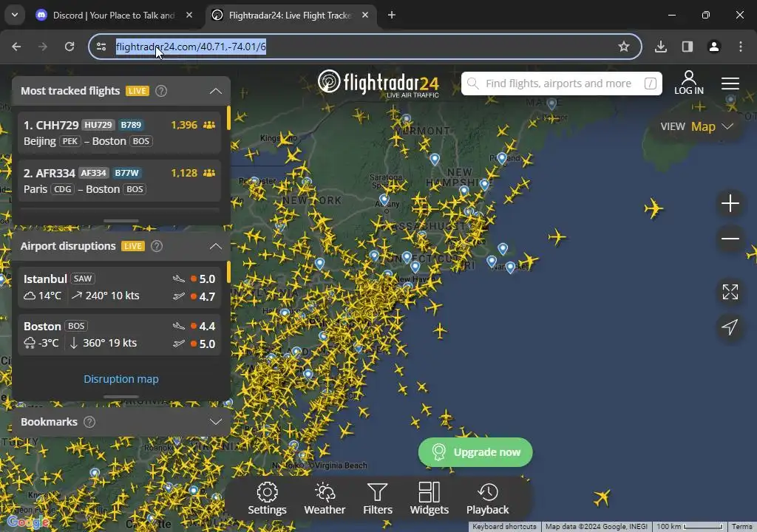Open a new browser tab
This screenshot has width=757, height=532.
(x=392, y=15)
